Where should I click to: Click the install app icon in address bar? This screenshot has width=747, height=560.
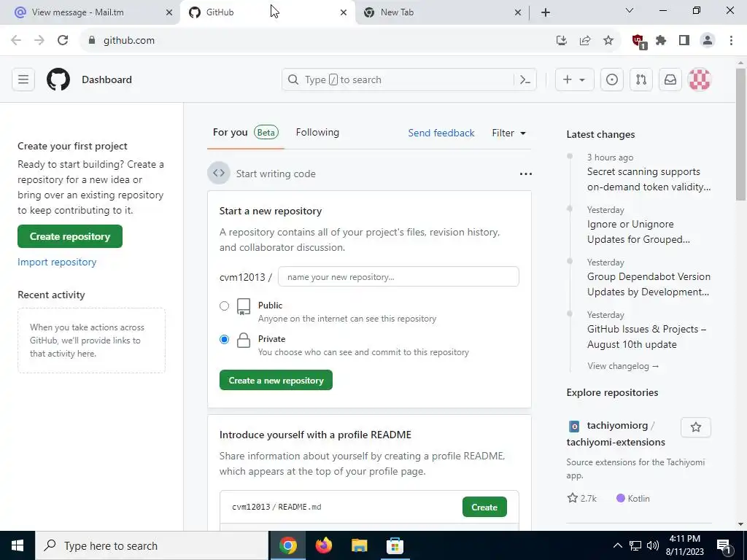tap(562, 41)
